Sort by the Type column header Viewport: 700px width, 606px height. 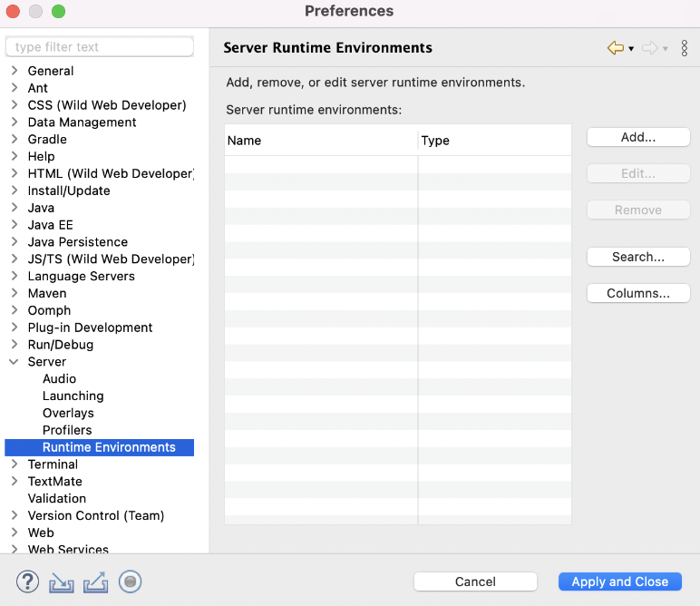tap(495, 141)
